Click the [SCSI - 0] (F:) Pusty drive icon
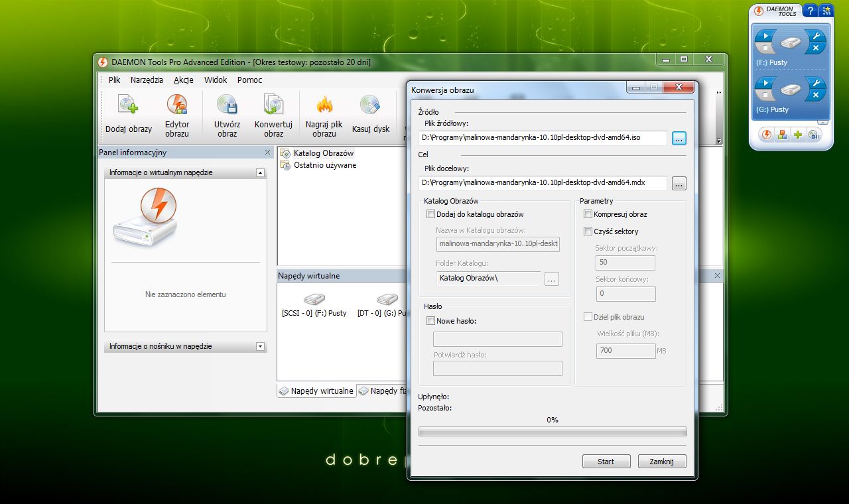 [x=314, y=299]
